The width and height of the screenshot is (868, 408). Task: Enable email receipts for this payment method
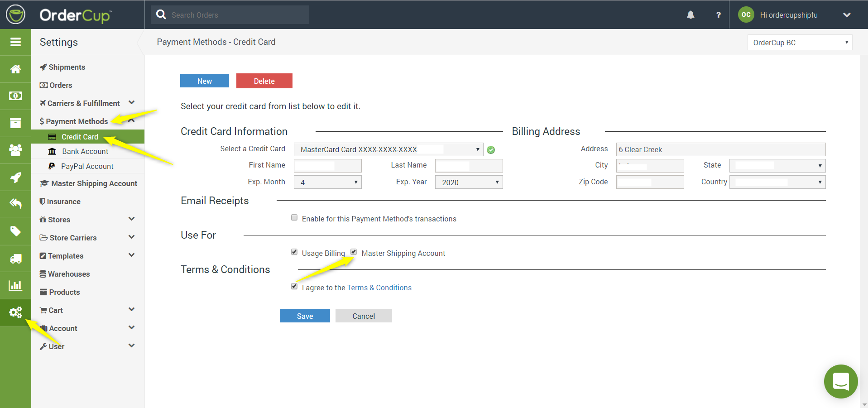(294, 217)
